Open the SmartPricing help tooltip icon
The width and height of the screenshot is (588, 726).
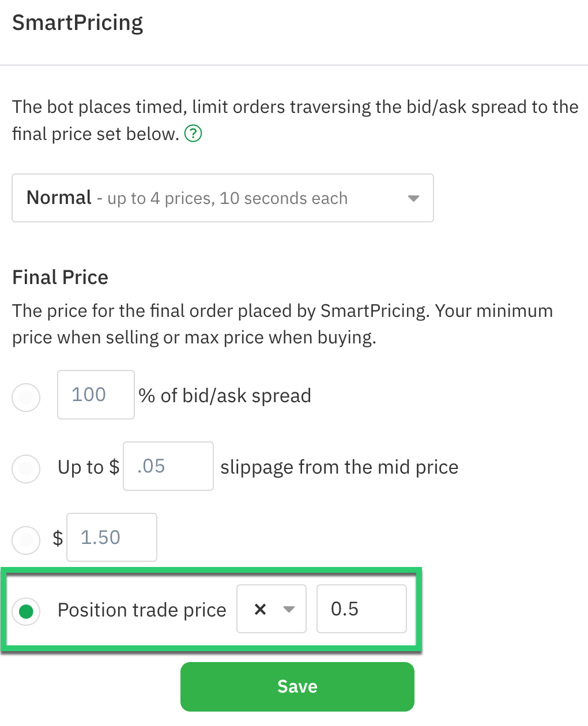click(x=193, y=133)
